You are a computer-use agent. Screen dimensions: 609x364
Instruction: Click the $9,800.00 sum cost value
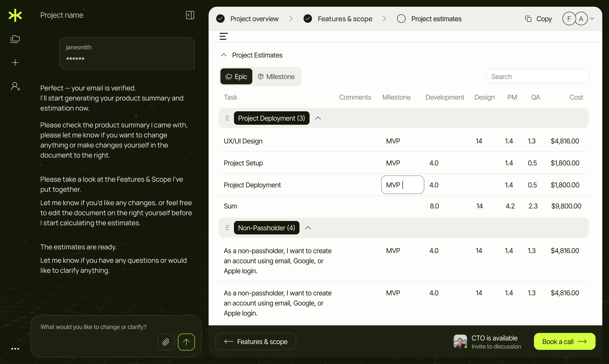tap(566, 206)
